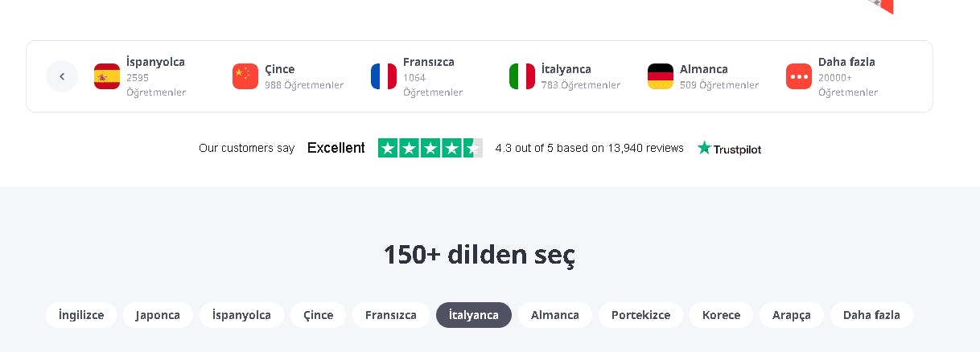This screenshot has width=980, height=352.
Task: Open Fransızca 1064 Öğretmenler link
Action: pos(433,77)
